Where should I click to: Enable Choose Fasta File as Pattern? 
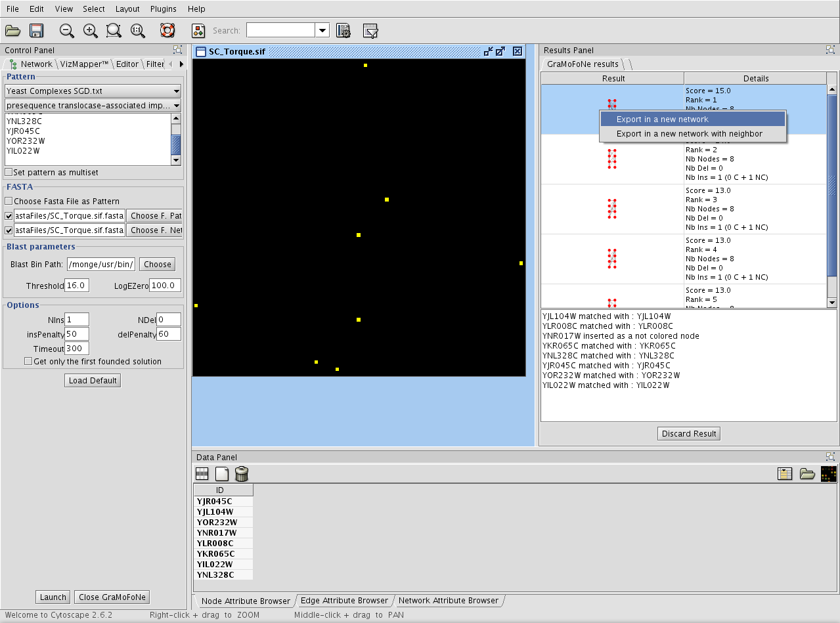9,202
